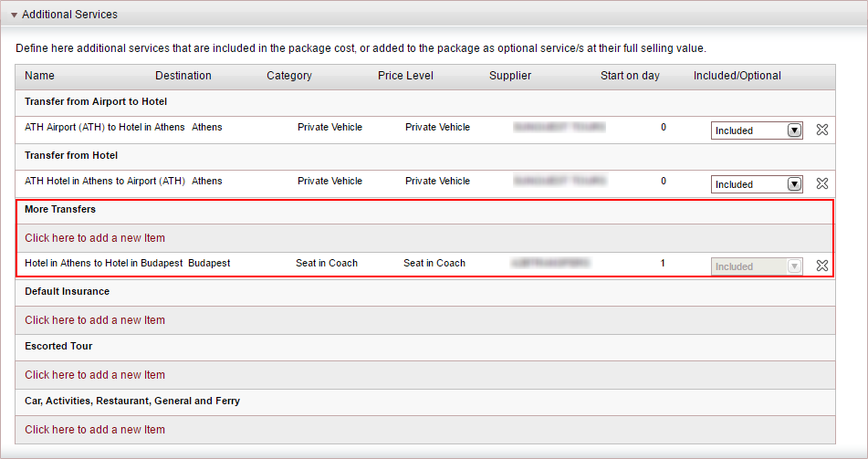Image resolution: width=868 pixels, height=459 pixels.
Task: Click the Name column header
Action: pos(39,76)
